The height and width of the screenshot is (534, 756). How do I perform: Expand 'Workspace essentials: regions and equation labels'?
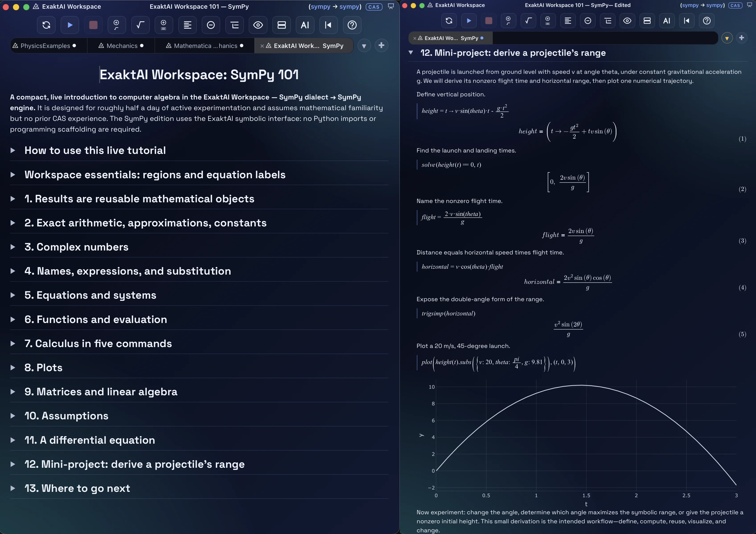(13, 175)
